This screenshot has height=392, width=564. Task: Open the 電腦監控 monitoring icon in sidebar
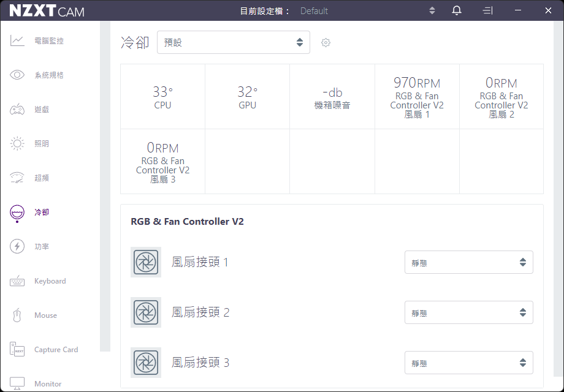click(17, 40)
